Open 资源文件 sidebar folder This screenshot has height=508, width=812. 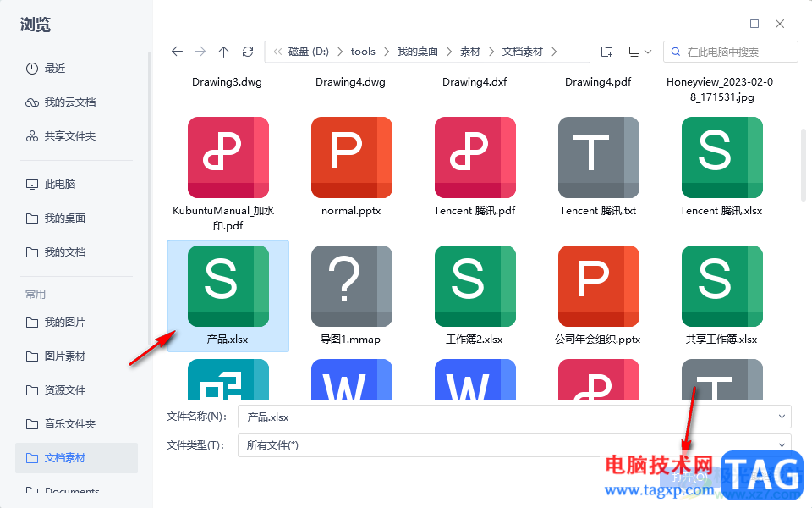[x=56, y=389]
